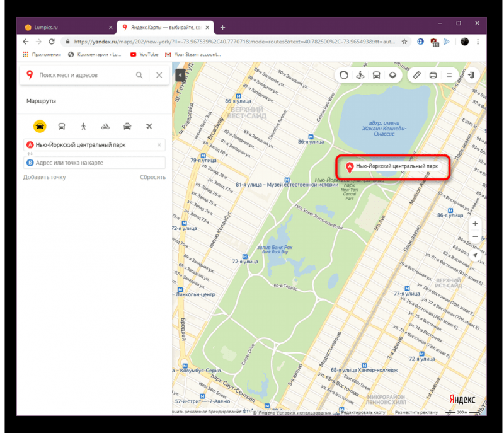The width and height of the screenshot is (504, 433).
Task: Activate the ruler measurement tool
Action: click(x=416, y=75)
